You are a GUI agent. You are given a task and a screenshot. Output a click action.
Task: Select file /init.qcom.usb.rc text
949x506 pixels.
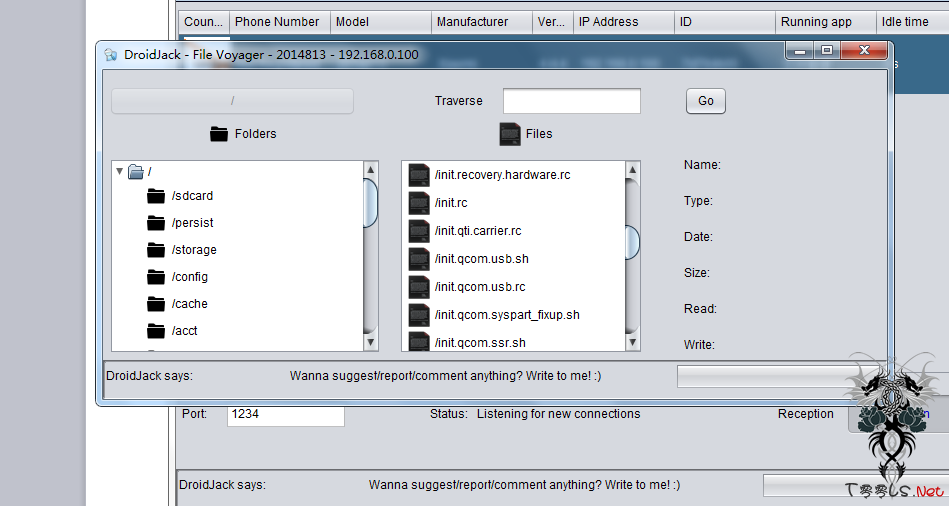tap(480, 286)
